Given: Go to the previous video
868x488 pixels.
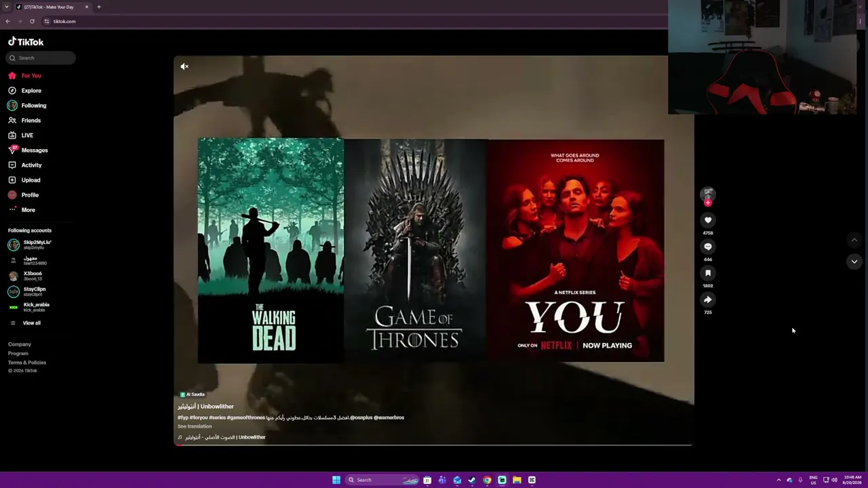Looking at the screenshot, I should click(x=854, y=240).
